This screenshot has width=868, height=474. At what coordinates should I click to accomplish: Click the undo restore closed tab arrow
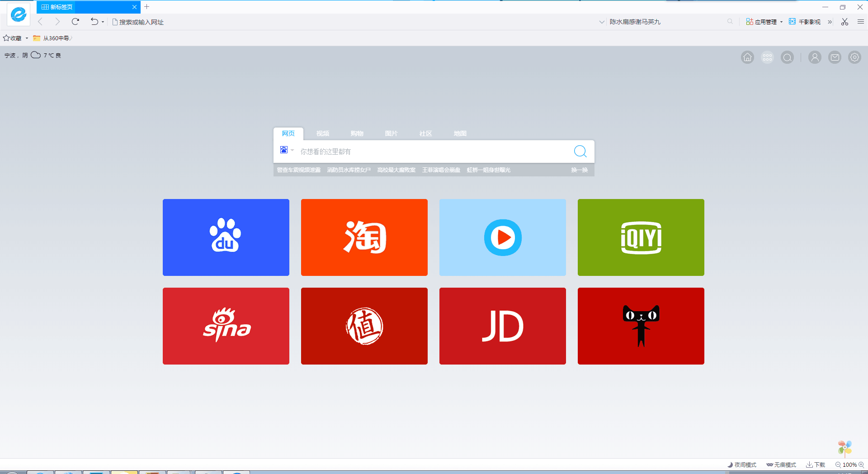click(94, 22)
